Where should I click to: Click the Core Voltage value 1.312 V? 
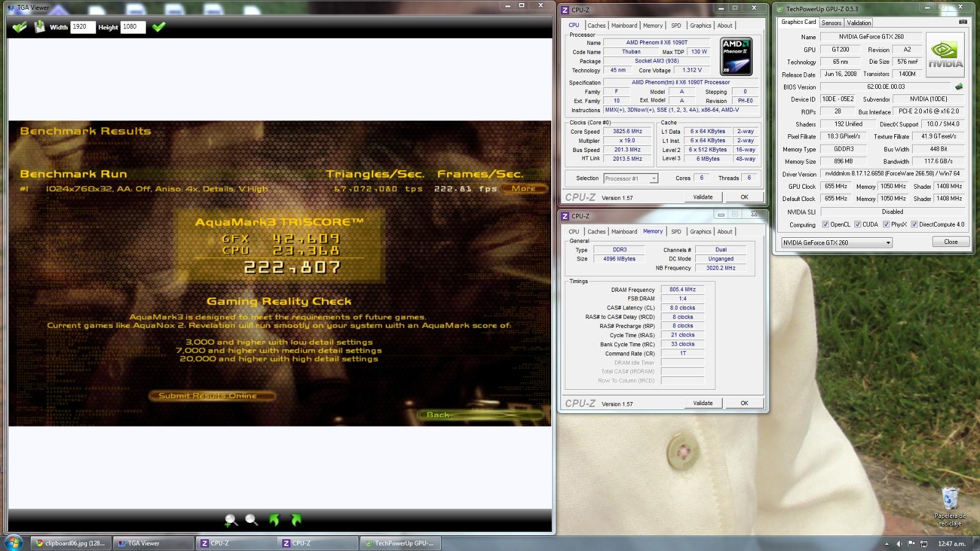(692, 70)
